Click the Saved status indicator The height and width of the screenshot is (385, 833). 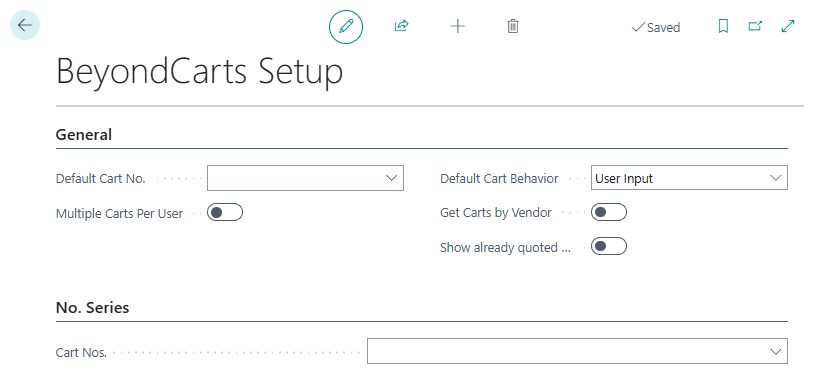[x=656, y=27]
